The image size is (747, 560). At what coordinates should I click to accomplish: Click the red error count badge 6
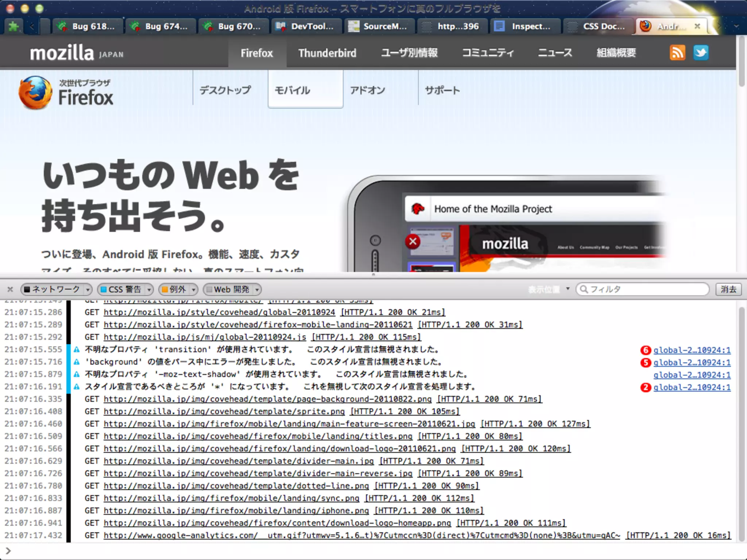click(x=645, y=350)
